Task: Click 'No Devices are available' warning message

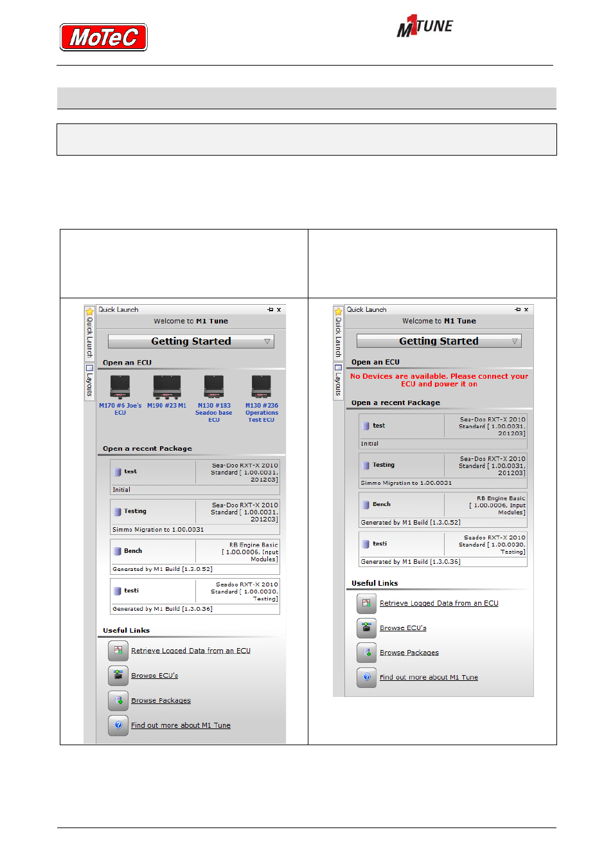Action: pyautogui.click(x=439, y=380)
